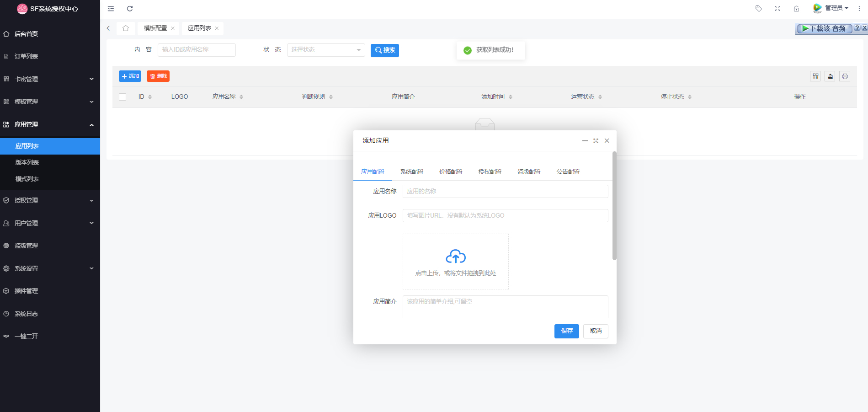Collapse sidebar with the menu fold icon

click(111, 9)
